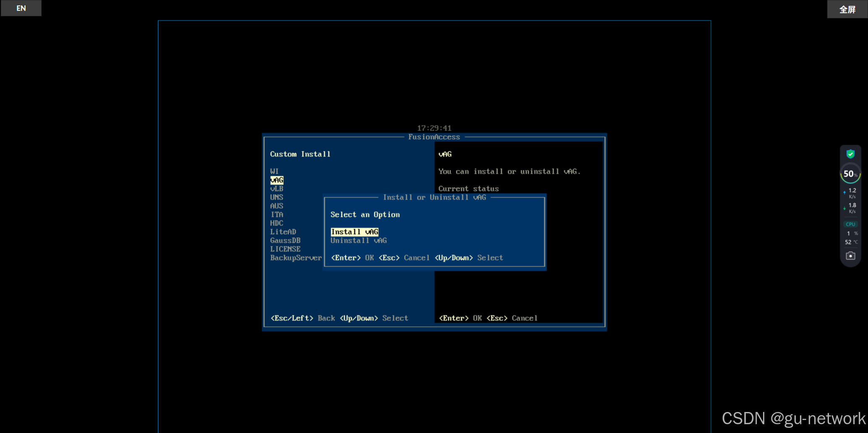Screen dimensions: 868x433
Task: Click the Select an Option heading
Action: point(365,215)
